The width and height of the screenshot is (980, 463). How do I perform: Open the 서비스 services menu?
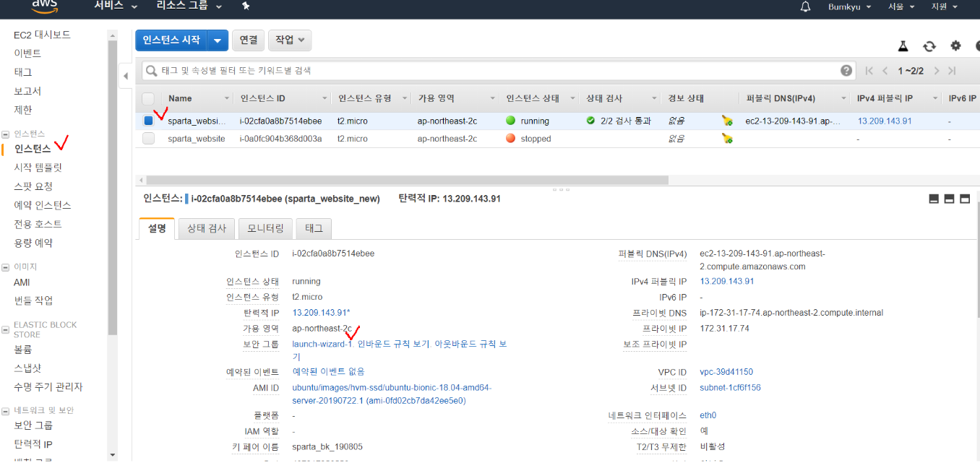coord(116,6)
